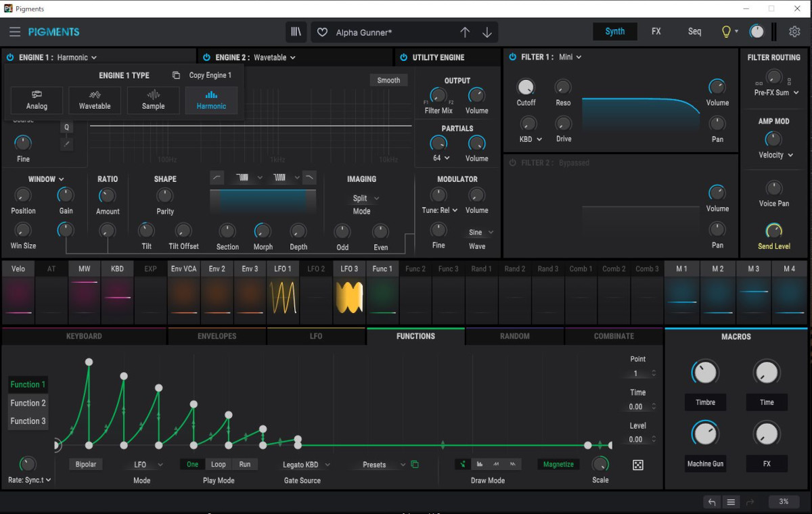
Task: Open the settings gear panel
Action: coord(794,32)
